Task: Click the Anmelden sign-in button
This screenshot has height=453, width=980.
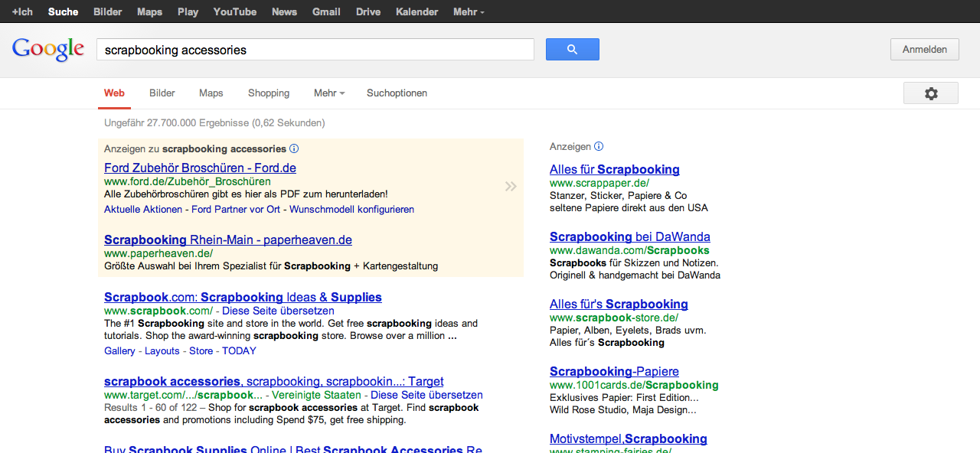Action: [x=924, y=50]
